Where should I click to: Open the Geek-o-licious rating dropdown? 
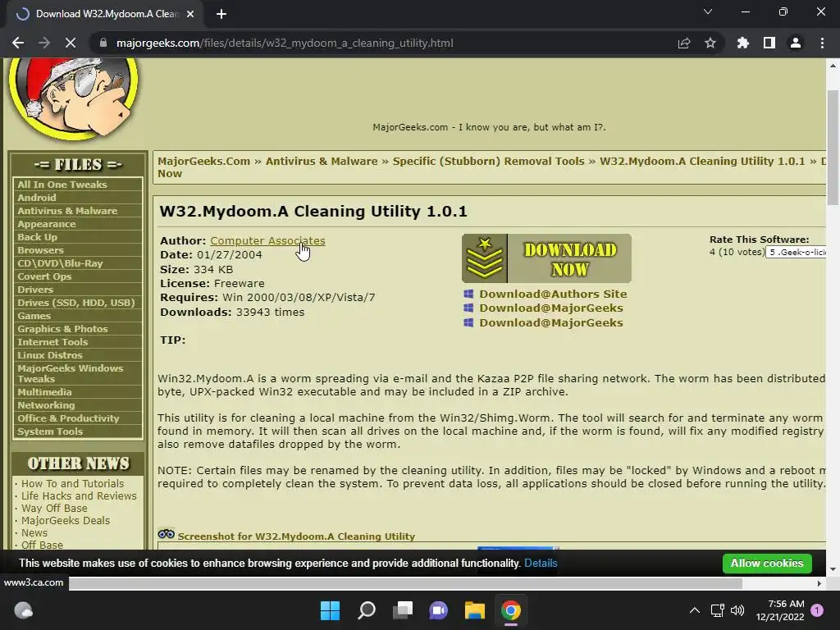[x=796, y=253]
